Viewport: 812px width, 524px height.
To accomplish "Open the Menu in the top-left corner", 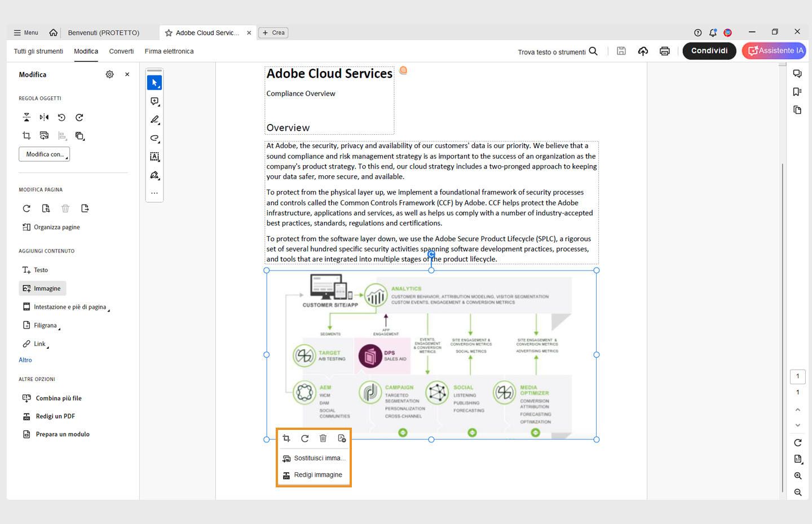I will (25, 32).
